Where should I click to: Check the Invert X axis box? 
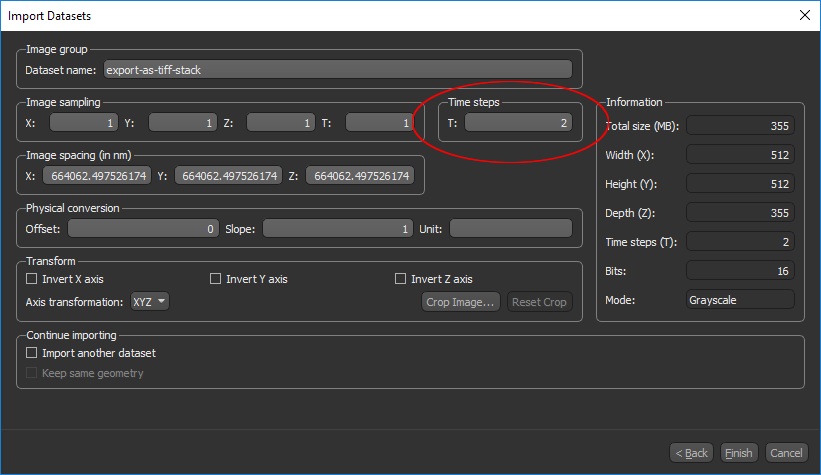[32, 279]
